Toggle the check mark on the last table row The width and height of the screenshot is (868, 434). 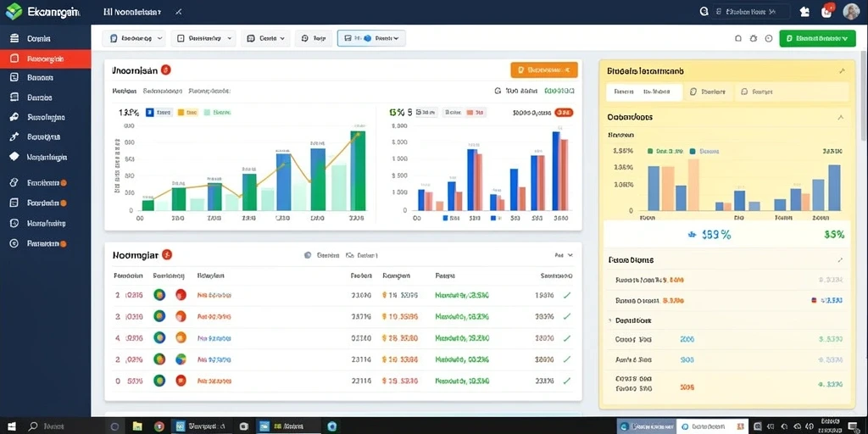pyautogui.click(x=567, y=381)
